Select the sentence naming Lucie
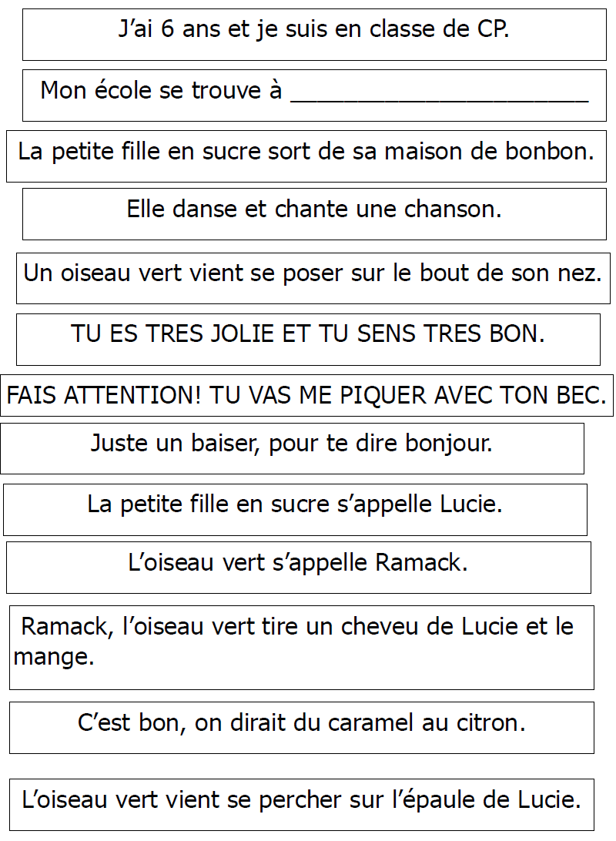The width and height of the screenshot is (616, 841). point(295,505)
